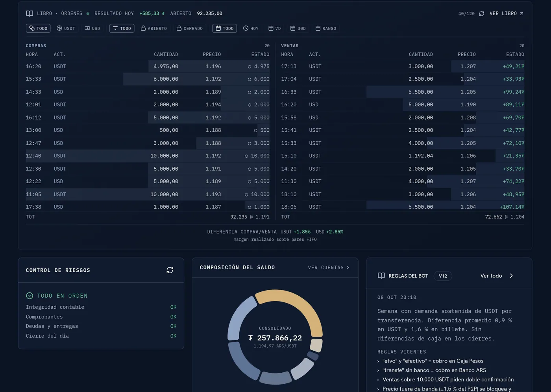The width and height of the screenshot is (551, 392).
Task: Click the 1.192,04 quantity in Ventas
Action: pyautogui.click(x=421, y=156)
